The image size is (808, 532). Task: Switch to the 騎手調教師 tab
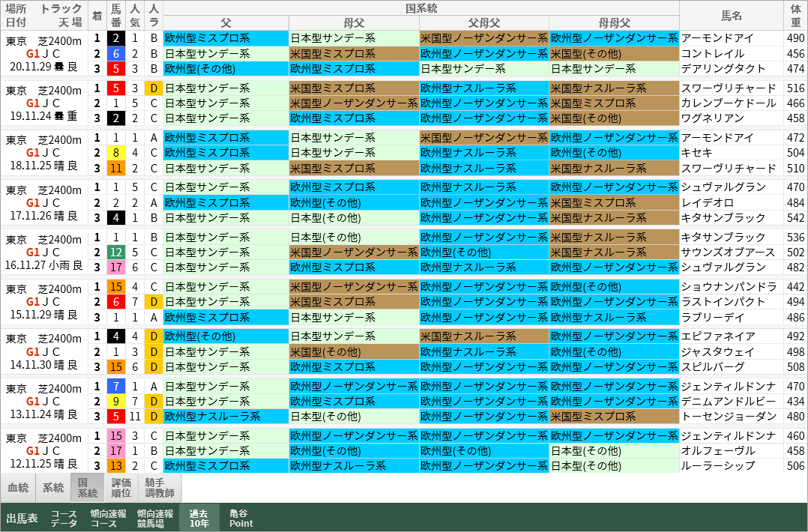[x=159, y=487]
